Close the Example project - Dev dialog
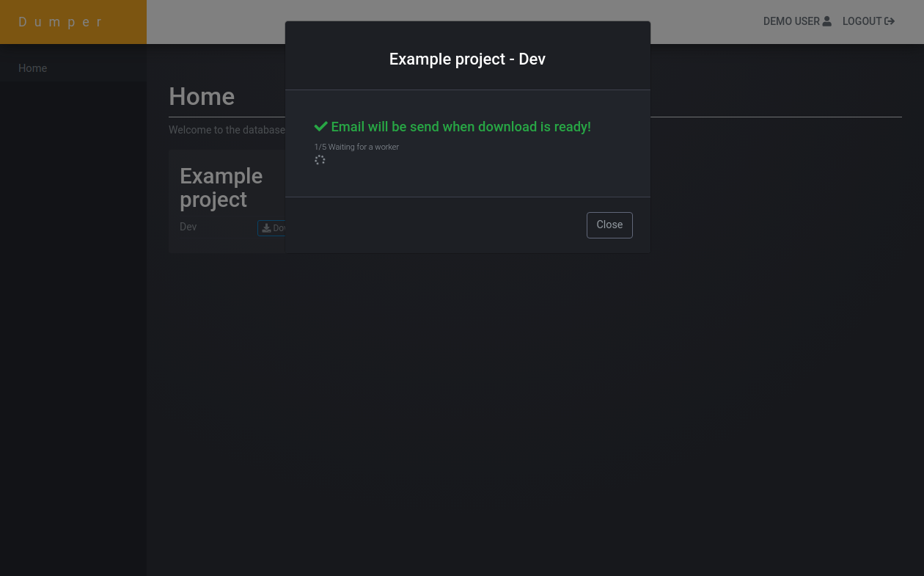 point(609,225)
